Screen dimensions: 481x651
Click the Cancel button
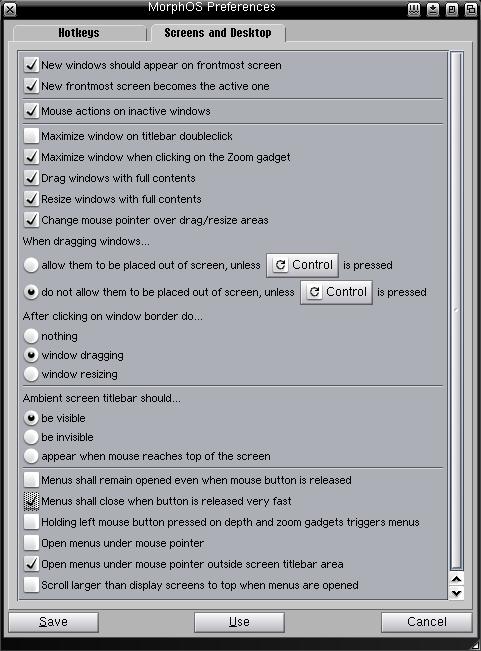point(427,622)
